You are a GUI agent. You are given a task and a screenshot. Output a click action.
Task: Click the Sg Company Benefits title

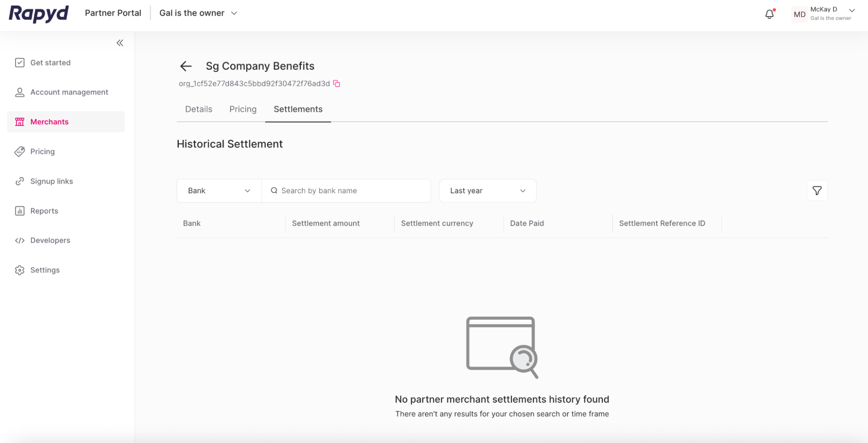point(260,66)
